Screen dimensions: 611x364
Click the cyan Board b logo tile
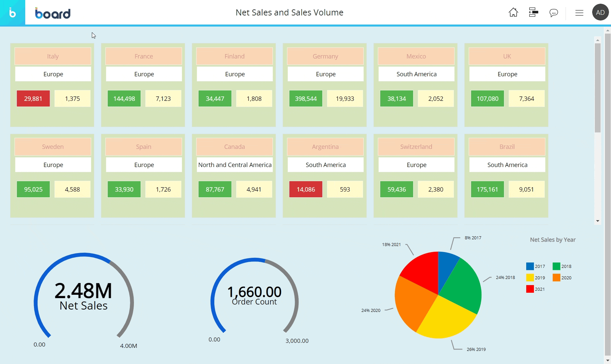coord(12,13)
